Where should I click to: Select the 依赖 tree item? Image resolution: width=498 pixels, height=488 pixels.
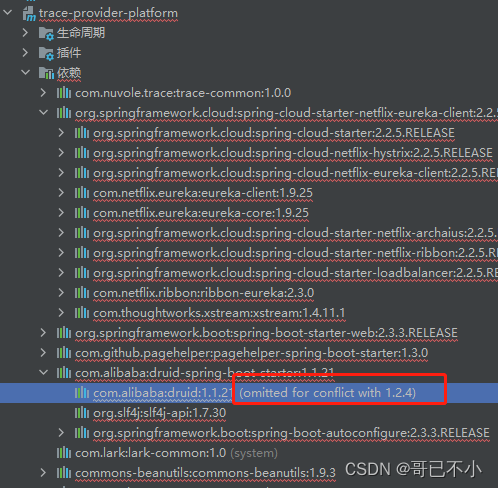[69, 73]
